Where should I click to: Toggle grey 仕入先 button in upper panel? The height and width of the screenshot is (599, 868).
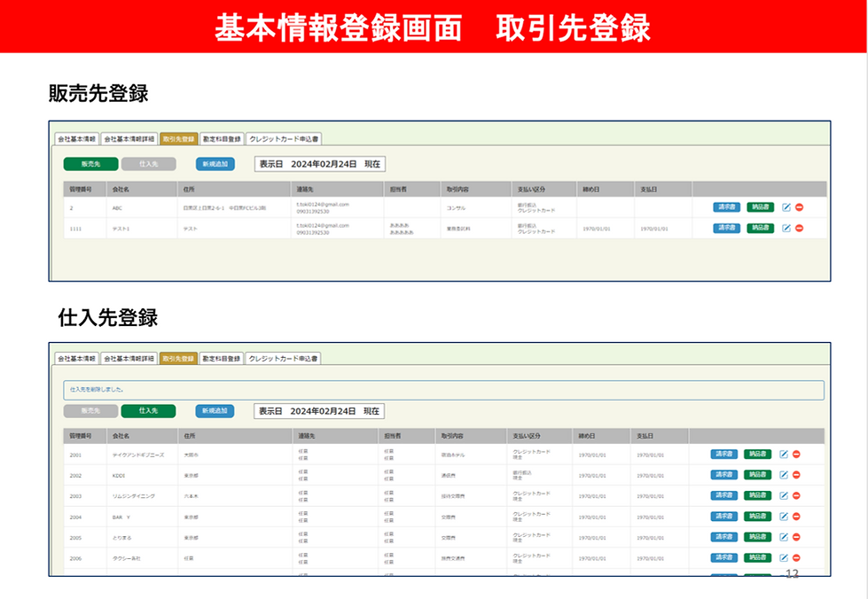148,164
